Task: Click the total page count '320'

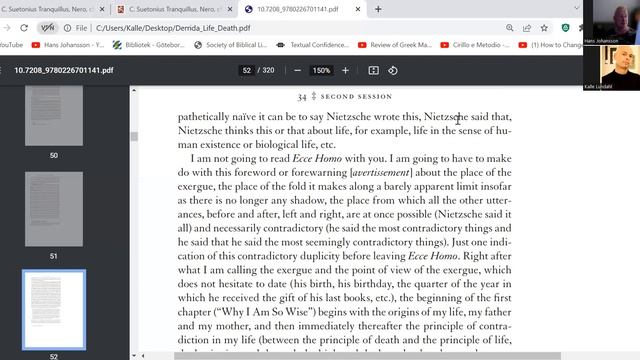Action: (268, 70)
